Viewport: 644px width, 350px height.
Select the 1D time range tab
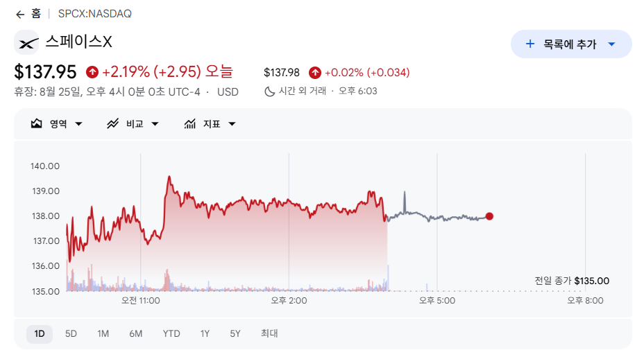click(x=40, y=333)
